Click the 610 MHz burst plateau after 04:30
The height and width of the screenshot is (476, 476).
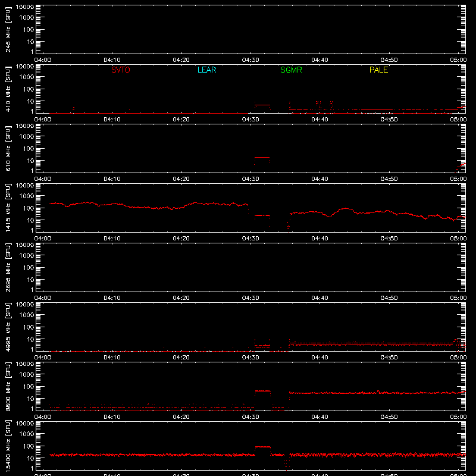coord(262,157)
